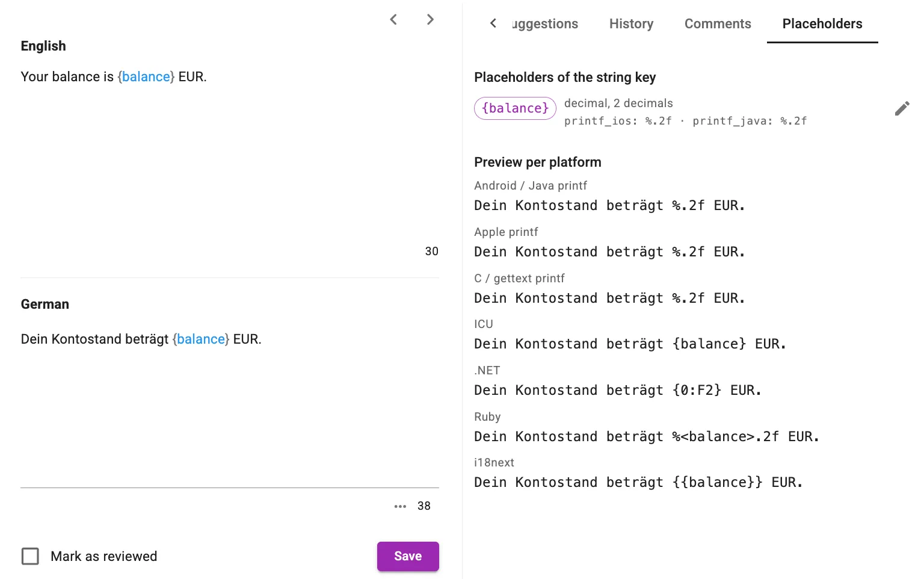
Task: Go to previous string with left chevron
Action: tap(393, 19)
